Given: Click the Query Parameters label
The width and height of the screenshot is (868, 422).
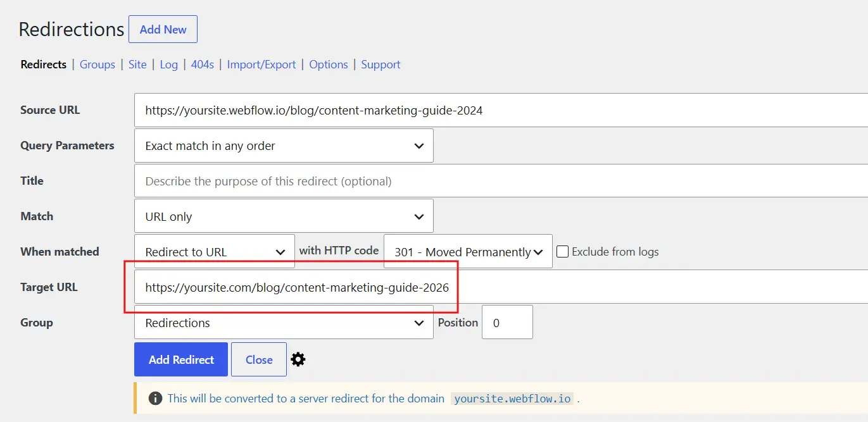Looking at the screenshot, I should (x=67, y=146).
